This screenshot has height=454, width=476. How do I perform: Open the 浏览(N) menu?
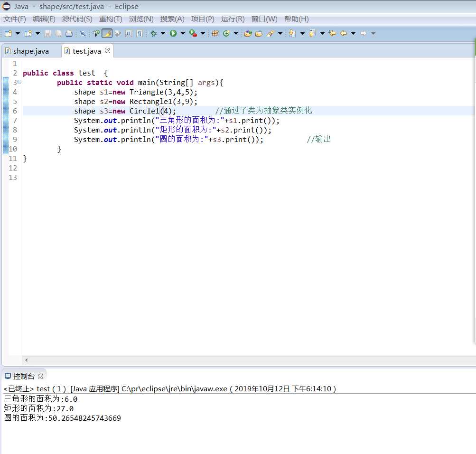click(141, 19)
